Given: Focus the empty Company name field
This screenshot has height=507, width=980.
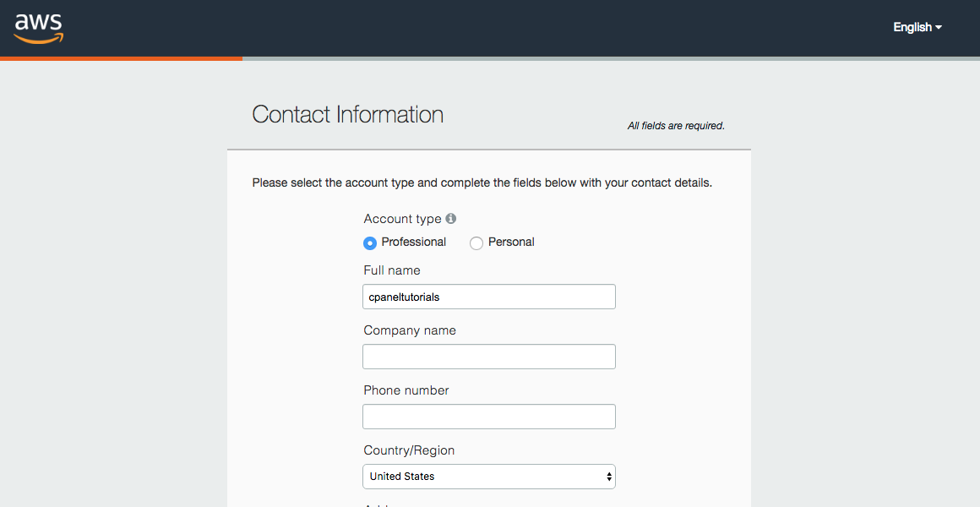Looking at the screenshot, I should coord(489,357).
